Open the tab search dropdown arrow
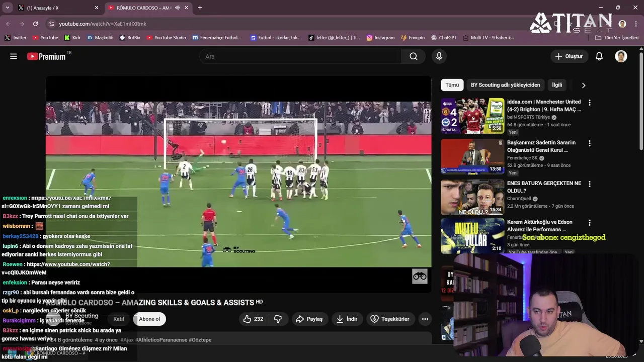644x362 pixels. coord(7,8)
